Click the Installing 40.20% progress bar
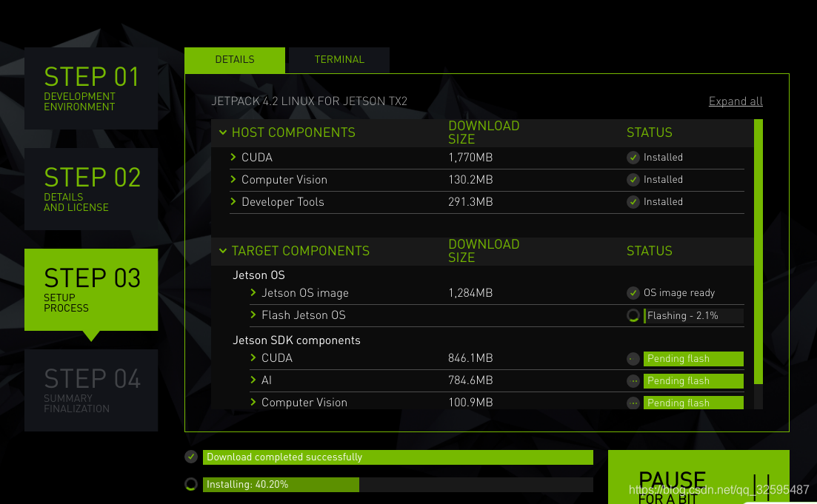This screenshot has width=817, height=504. [398, 485]
